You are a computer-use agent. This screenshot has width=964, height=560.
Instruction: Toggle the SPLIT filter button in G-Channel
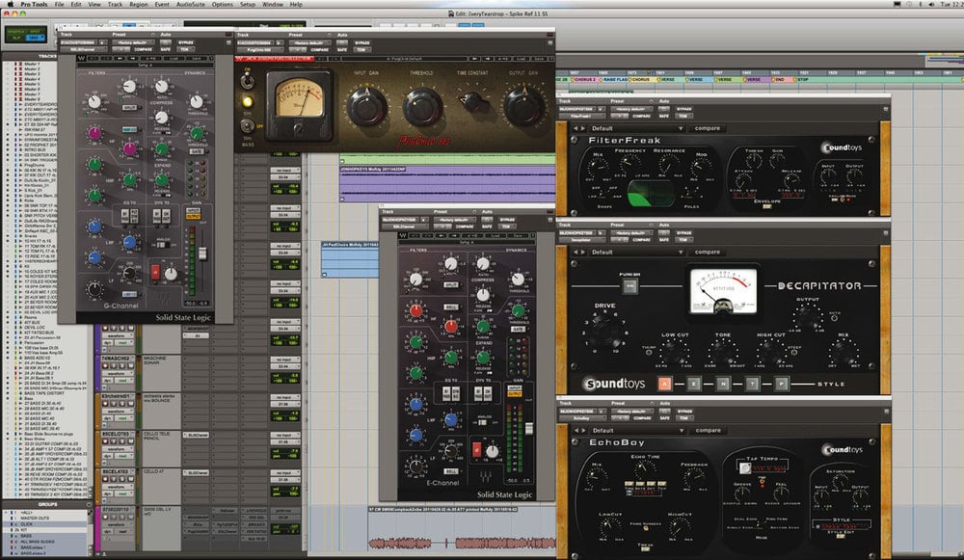129,108
